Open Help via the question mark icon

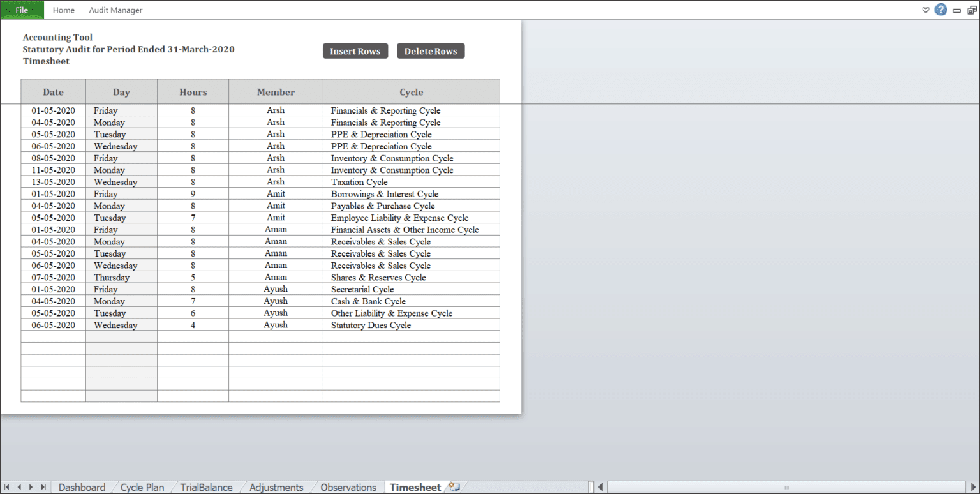pyautogui.click(x=940, y=10)
